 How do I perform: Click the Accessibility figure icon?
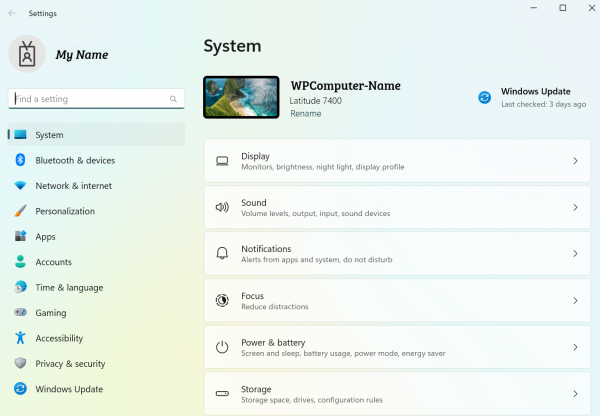(x=20, y=338)
